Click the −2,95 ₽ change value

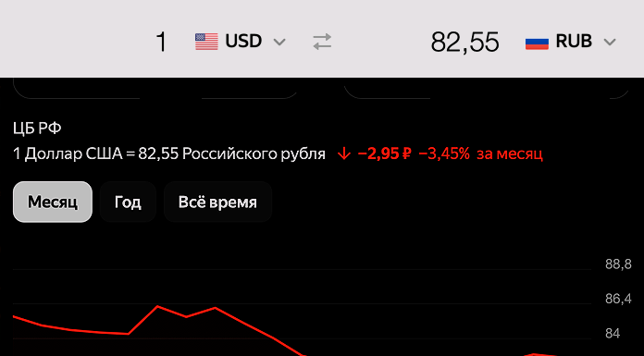(384, 154)
